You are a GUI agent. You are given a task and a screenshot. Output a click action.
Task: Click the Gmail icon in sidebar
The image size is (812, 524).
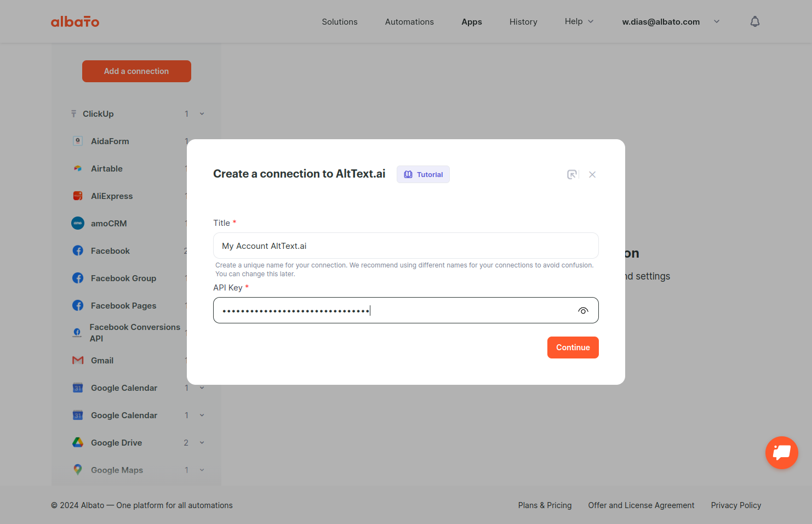click(x=78, y=360)
